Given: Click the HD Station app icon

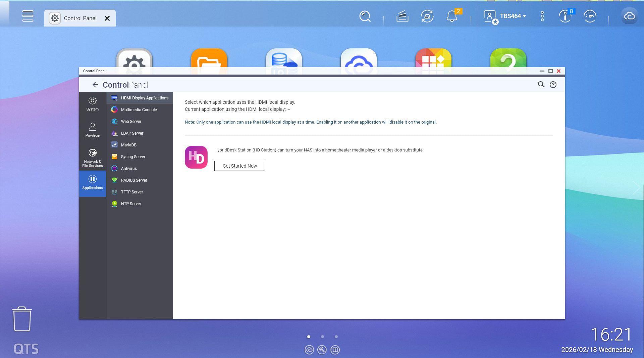Looking at the screenshot, I should point(196,157).
